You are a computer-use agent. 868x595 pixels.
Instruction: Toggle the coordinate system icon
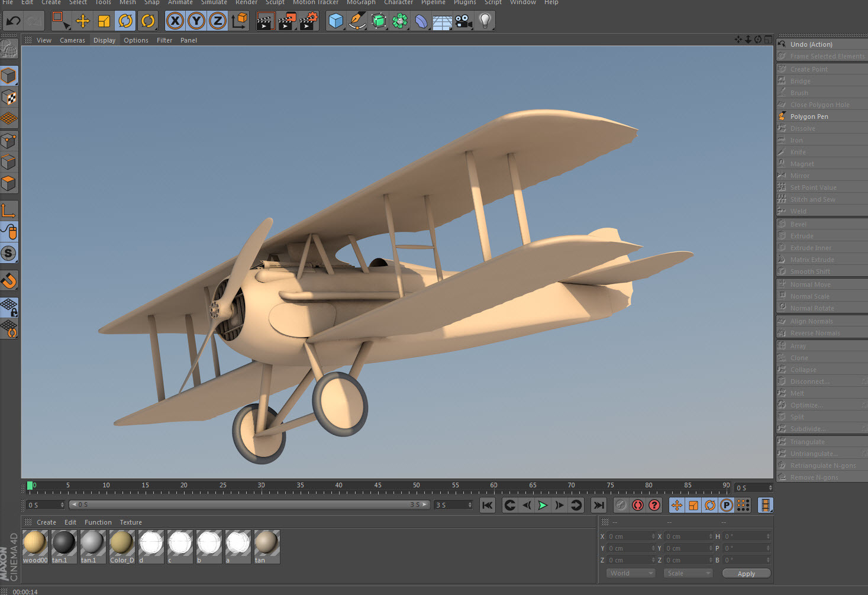240,21
